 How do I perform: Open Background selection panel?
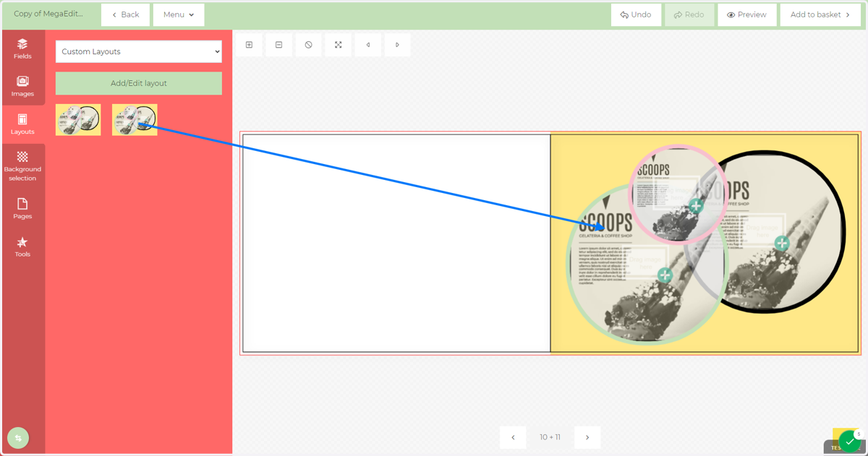pos(22,166)
